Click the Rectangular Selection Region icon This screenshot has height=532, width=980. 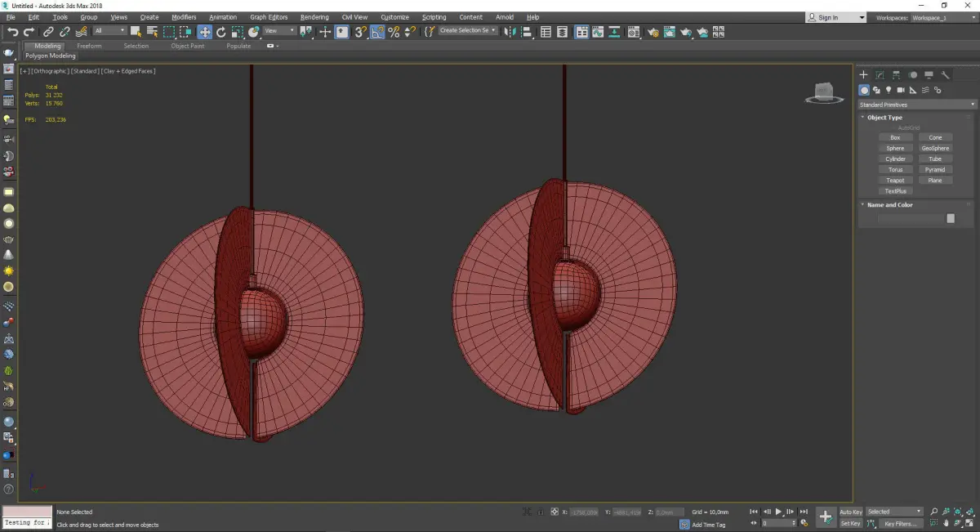pyautogui.click(x=169, y=32)
